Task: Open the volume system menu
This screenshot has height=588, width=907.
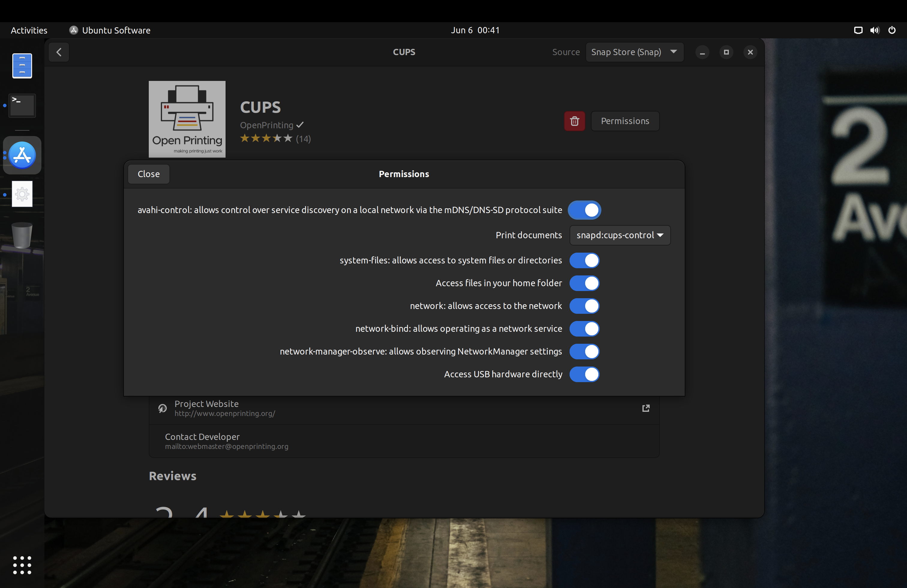Action: click(x=875, y=30)
